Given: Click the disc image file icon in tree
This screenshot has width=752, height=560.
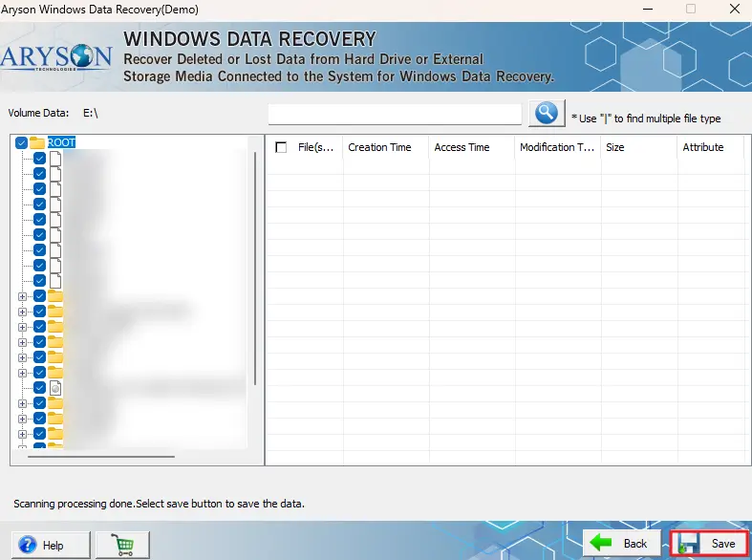Looking at the screenshot, I should pos(55,388).
